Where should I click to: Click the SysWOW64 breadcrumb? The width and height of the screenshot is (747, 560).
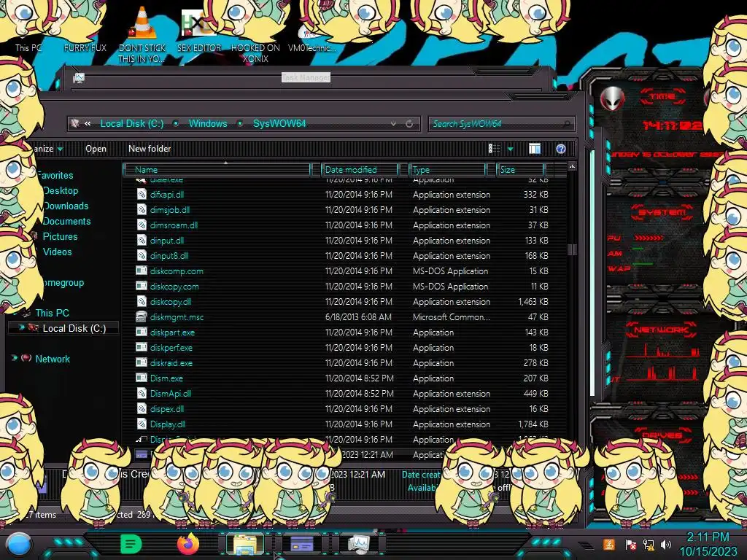point(279,124)
